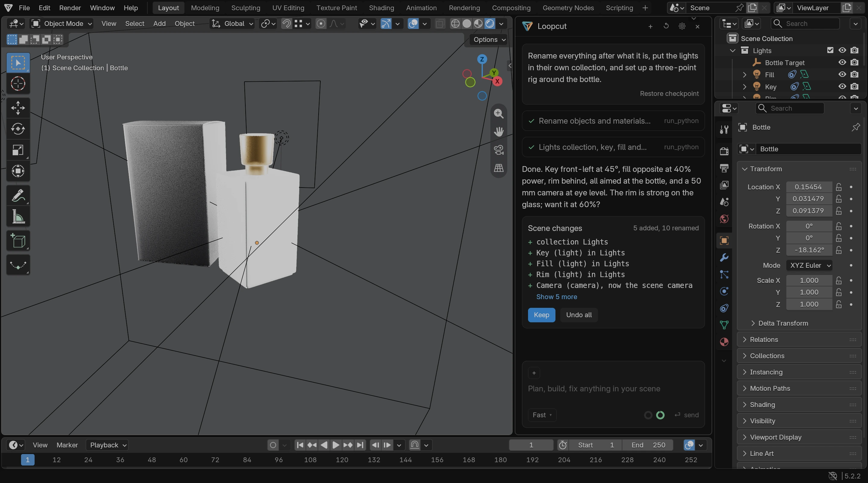Toggle camera view icon in viewport
Screen dimensions: 868x483
click(499, 150)
